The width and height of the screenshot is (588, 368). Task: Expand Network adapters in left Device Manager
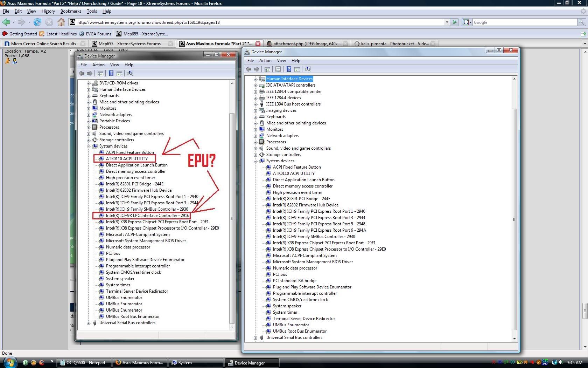(x=89, y=115)
